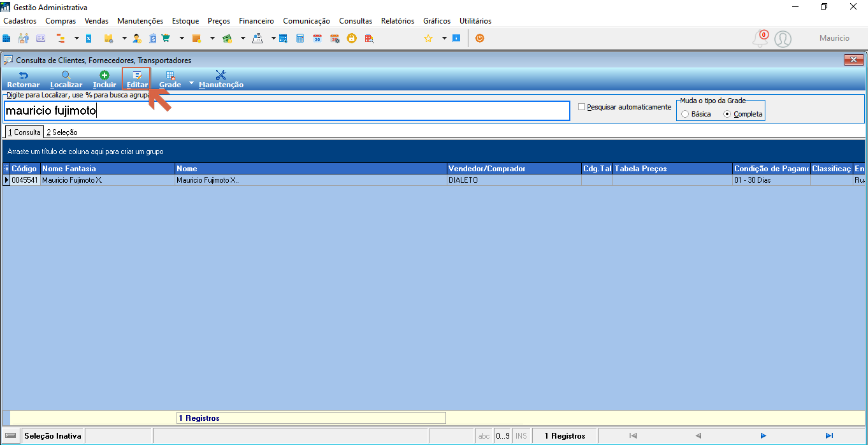Image resolution: width=868 pixels, height=445 pixels.
Task: Select the 0045541 code cell
Action: 25,180
